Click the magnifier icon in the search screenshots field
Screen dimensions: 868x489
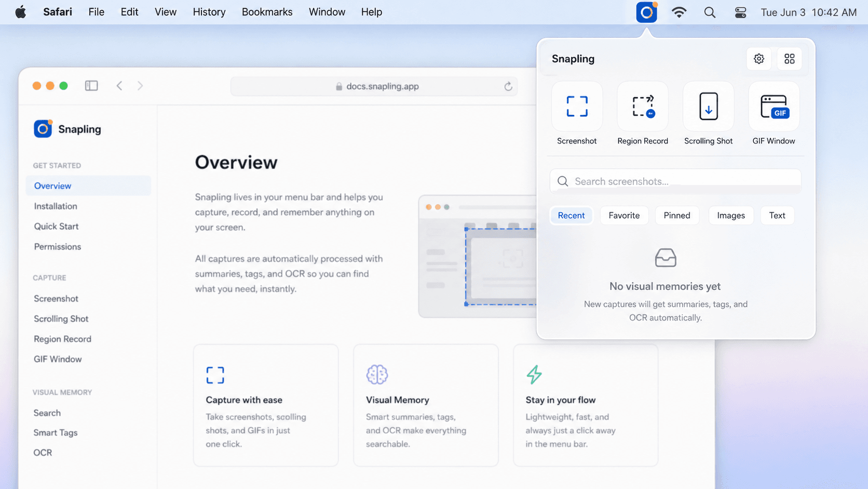pos(563,181)
